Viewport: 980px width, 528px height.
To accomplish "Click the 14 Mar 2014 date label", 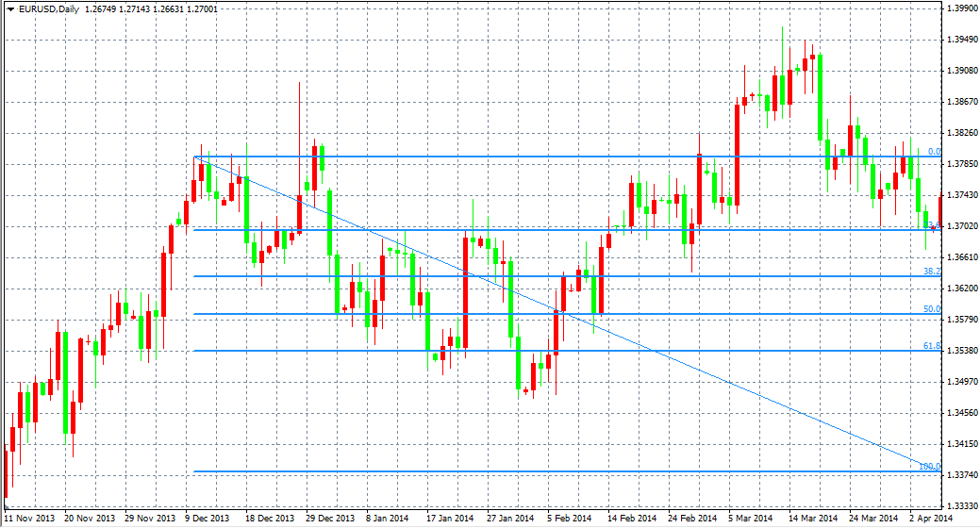I will tap(814, 519).
